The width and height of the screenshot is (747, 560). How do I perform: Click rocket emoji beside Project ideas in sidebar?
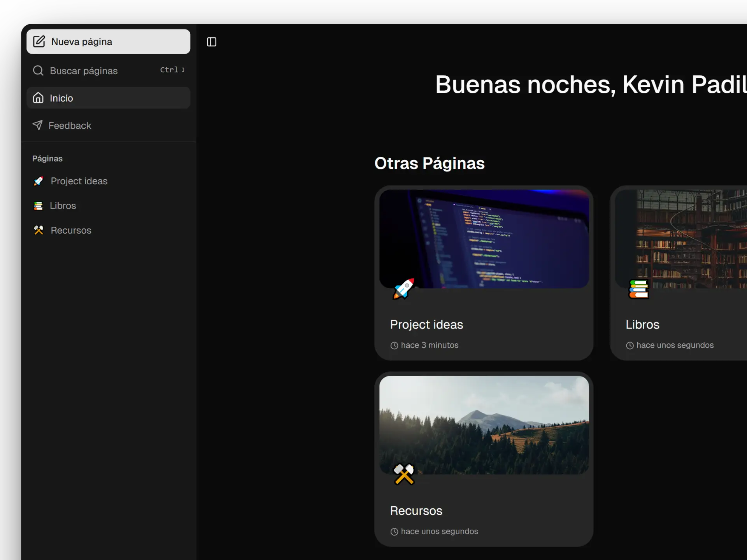click(39, 181)
